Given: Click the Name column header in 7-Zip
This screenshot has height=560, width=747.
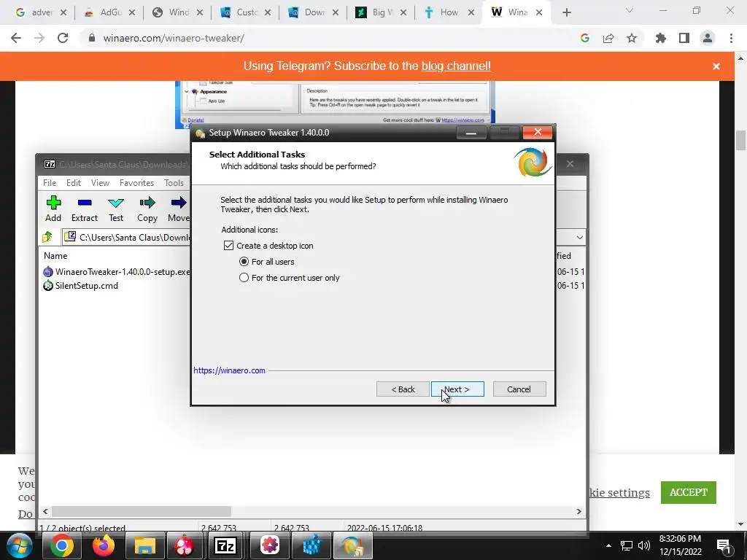Looking at the screenshot, I should (x=55, y=256).
